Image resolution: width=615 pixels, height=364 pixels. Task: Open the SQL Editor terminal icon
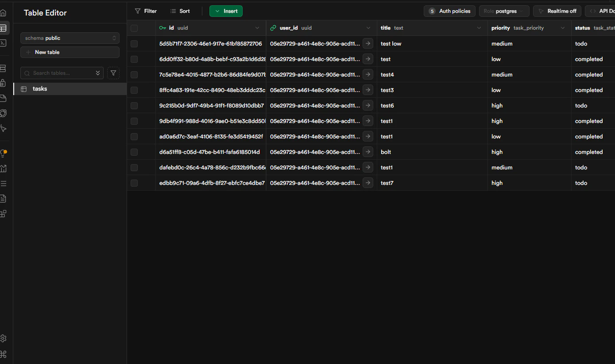3,43
